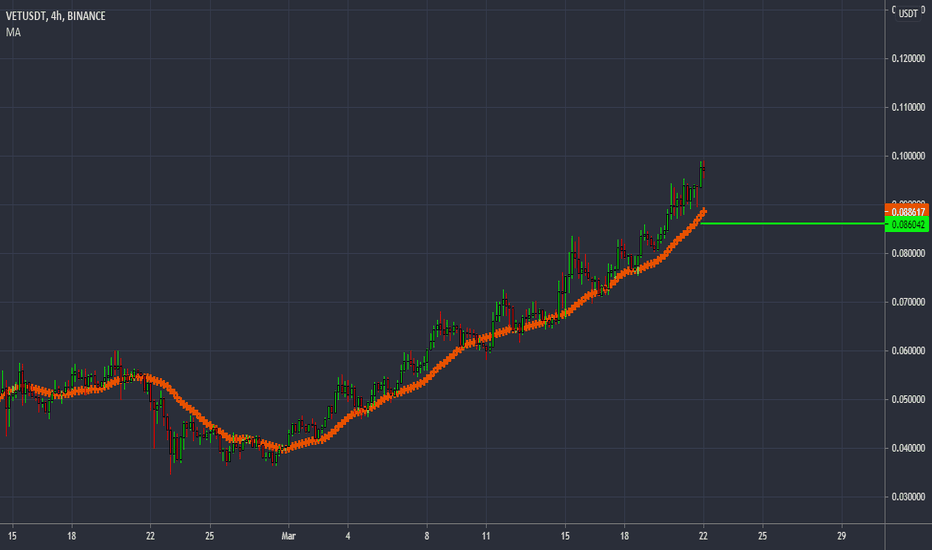932x550 pixels.
Task: Click the 0.070000 price axis label
Action: coord(908,302)
